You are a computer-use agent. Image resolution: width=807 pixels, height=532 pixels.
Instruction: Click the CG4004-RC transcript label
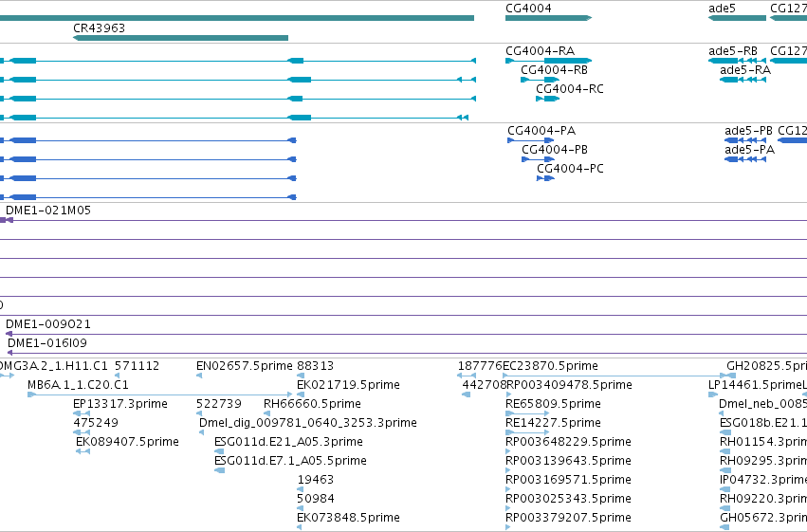point(569,89)
